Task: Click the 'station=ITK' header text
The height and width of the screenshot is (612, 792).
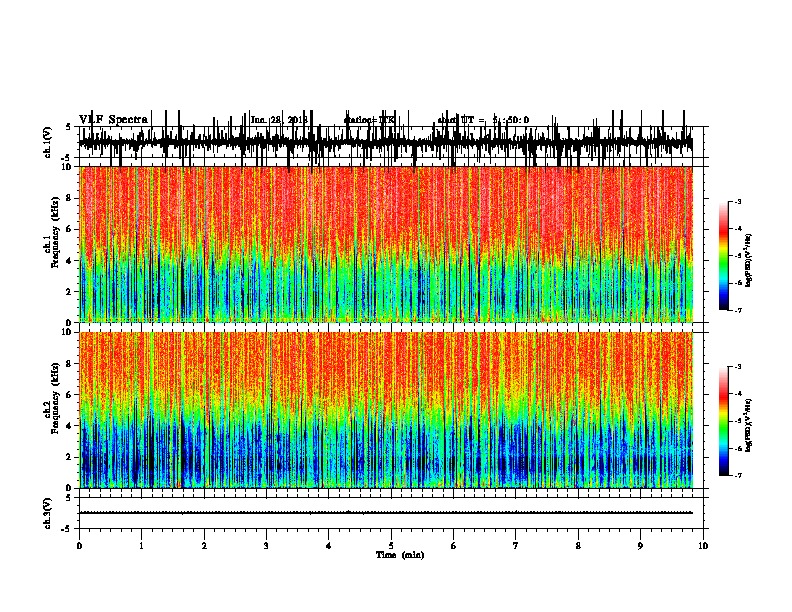Action: coord(369,120)
